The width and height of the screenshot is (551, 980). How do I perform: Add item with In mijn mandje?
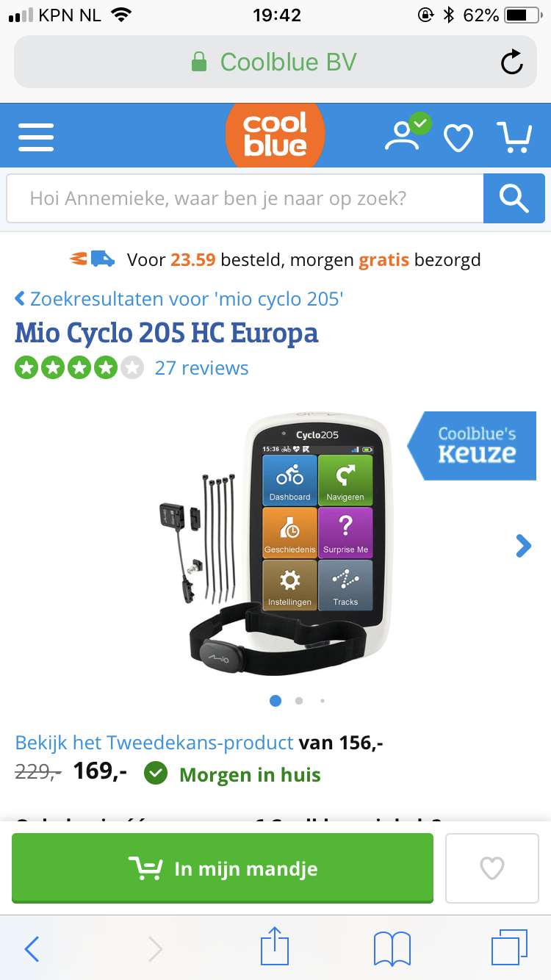(223, 868)
